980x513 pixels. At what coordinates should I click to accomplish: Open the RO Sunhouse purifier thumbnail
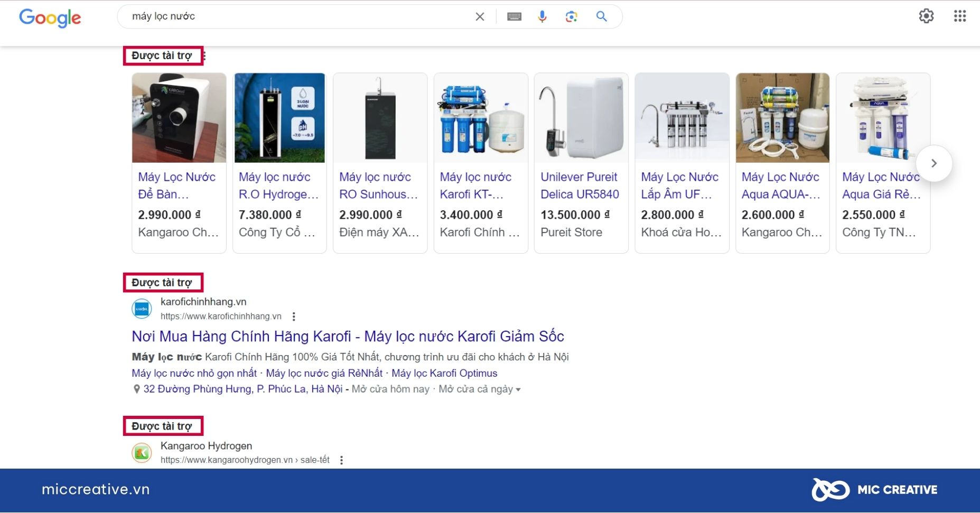380,118
